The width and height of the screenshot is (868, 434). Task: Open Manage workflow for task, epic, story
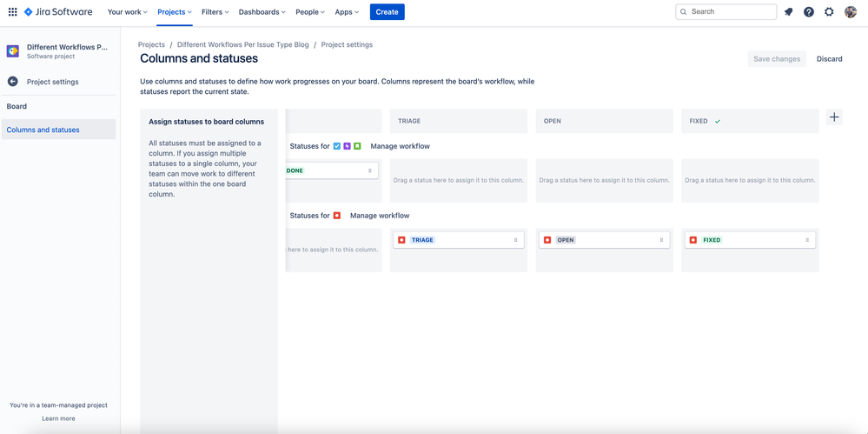click(x=400, y=146)
